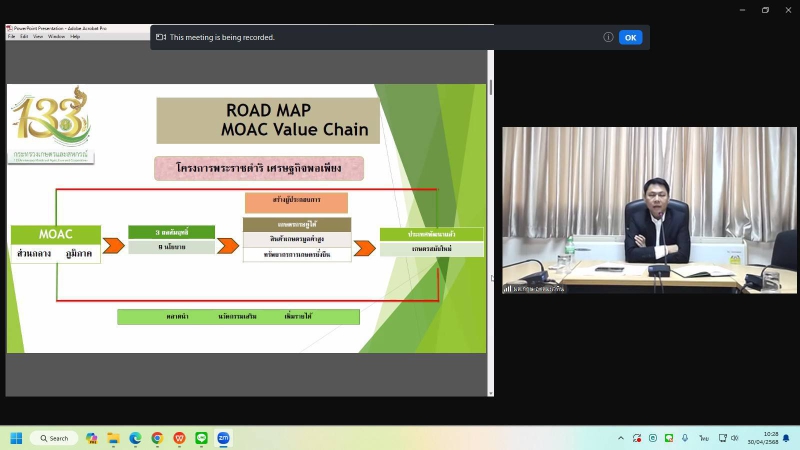
Task: Click the recording notice info icon
Action: pyautogui.click(x=608, y=37)
